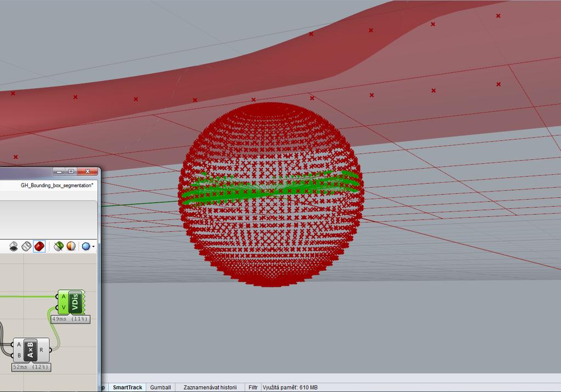Click the 49ms (11%) profiler label
The image size is (561, 392).
coord(70,319)
